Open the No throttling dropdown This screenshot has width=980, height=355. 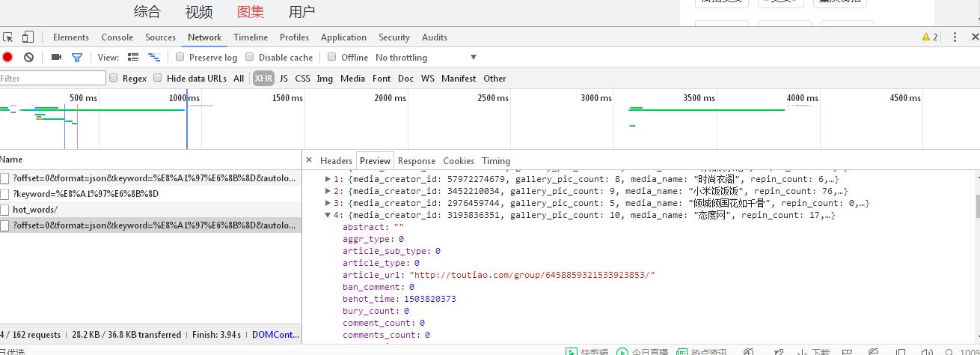point(426,57)
